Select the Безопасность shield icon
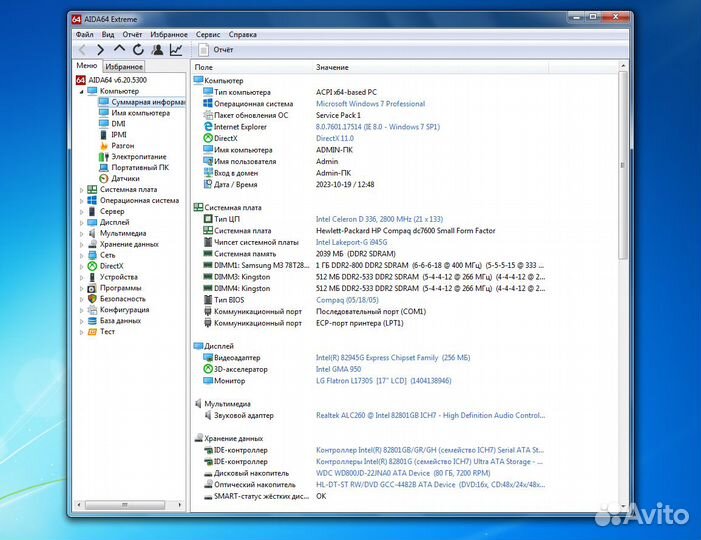 pyautogui.click(x=92, y=299)
